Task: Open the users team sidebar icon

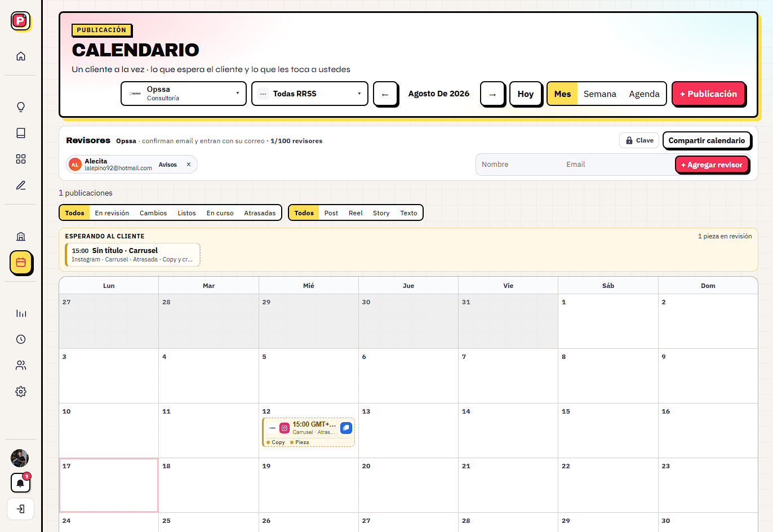Action: 21,365
